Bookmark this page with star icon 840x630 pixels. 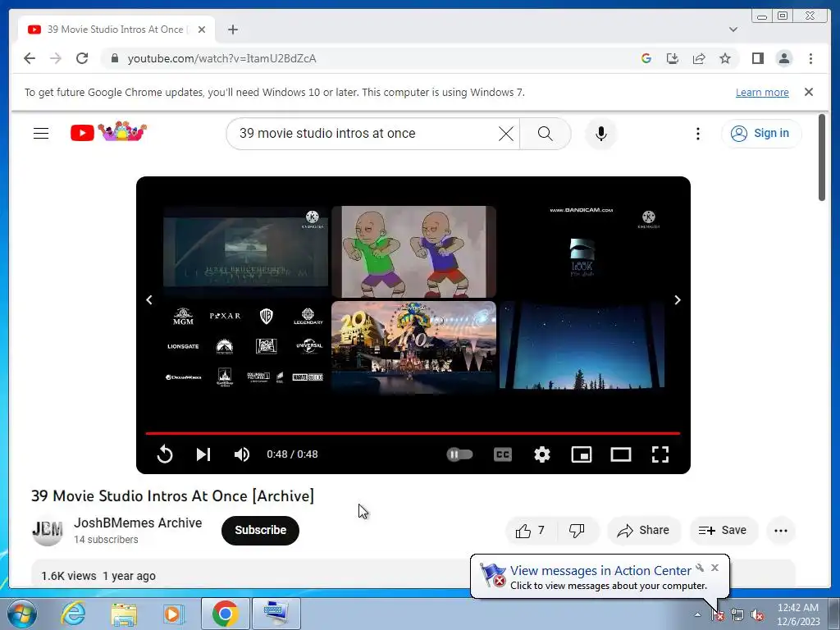(x=725, y=58)
